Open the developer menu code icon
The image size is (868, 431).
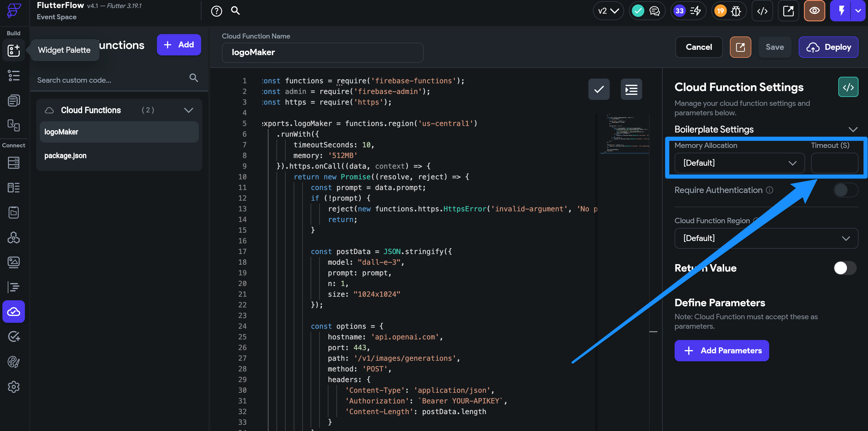(762, 11)
